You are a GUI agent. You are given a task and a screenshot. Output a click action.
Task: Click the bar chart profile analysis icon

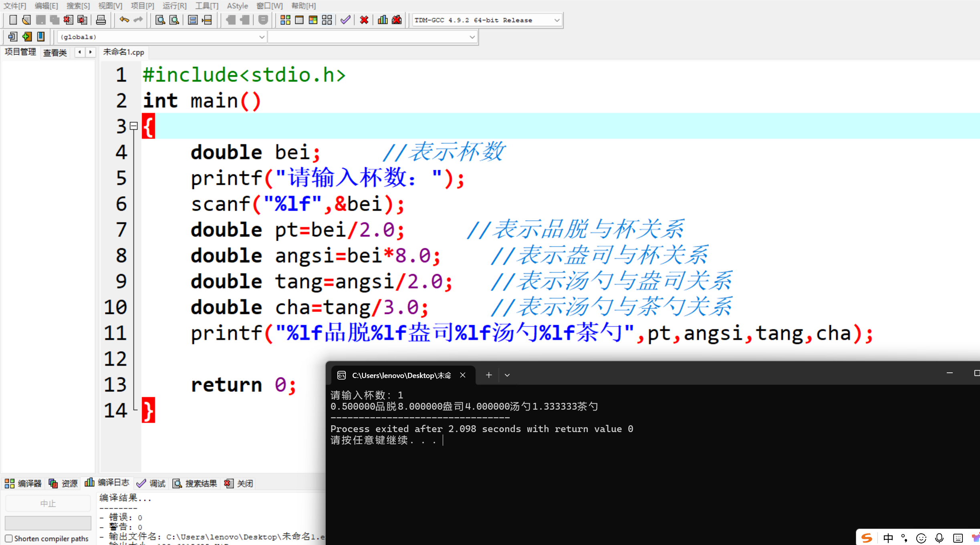tap(383, 20)
